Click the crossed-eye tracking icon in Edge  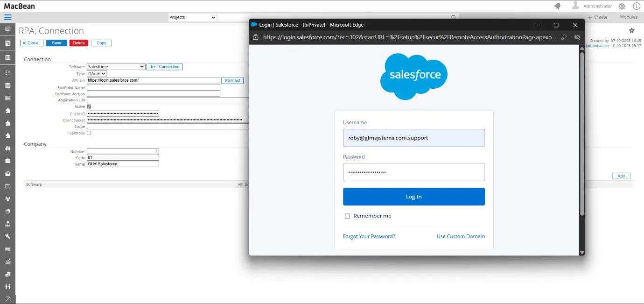pyautogui.click(x=577, y=37)
